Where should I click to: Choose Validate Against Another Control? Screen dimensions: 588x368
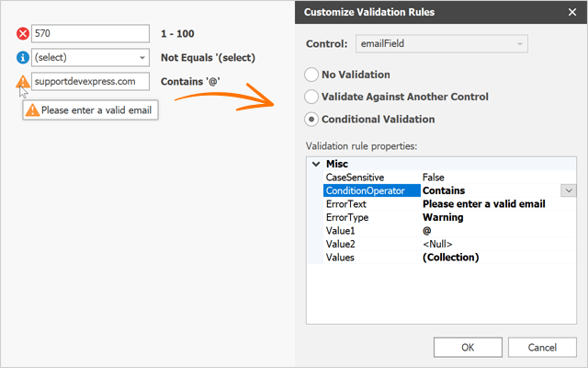click(x=312, y=97)
